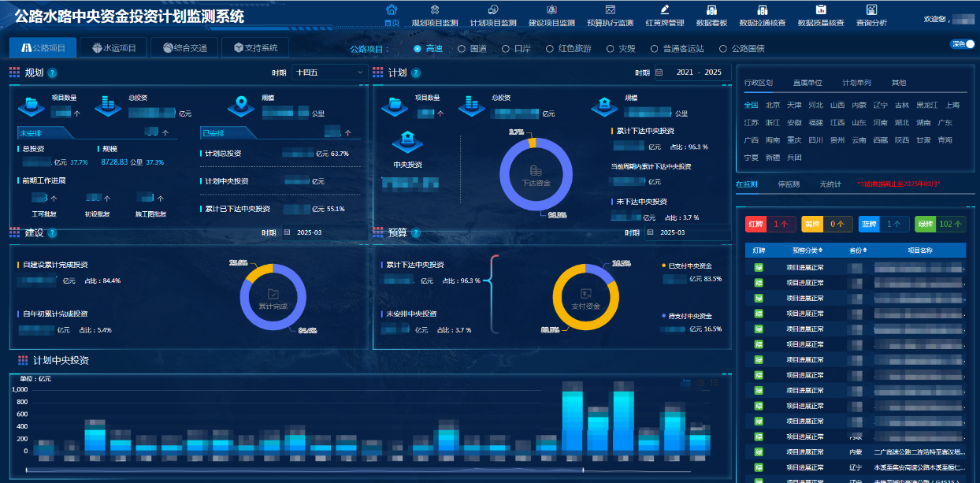This screenshot has width=980, height=483.
Task: Open the 查询分析 icon
Action: click(871, 9)
